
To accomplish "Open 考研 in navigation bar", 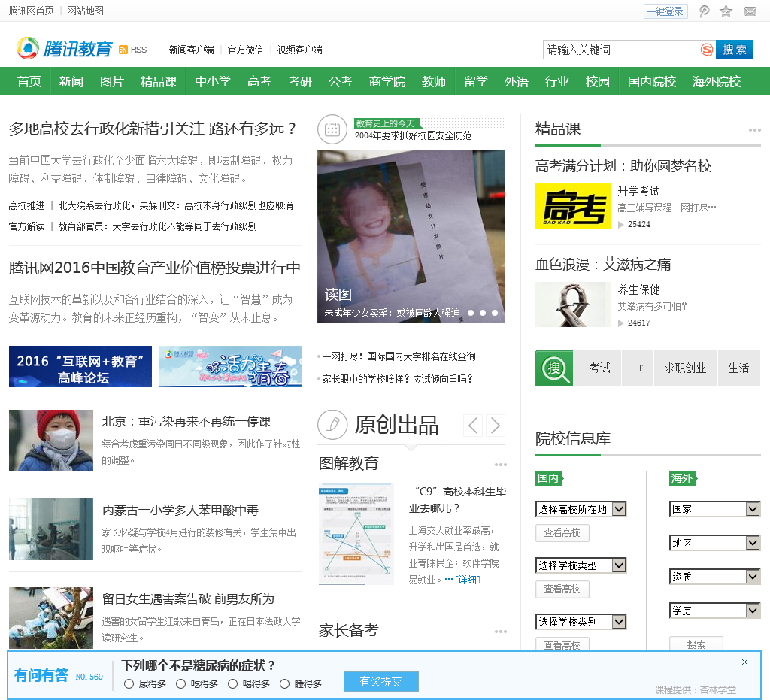I will pyautogui.click(x=299, y=81).
